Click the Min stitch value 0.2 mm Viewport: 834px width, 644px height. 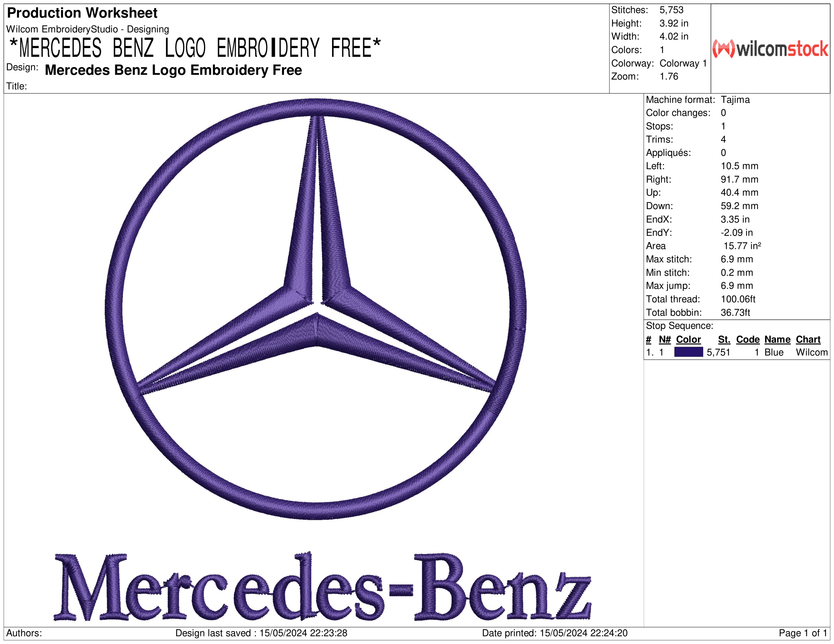[x=737, y=272]
